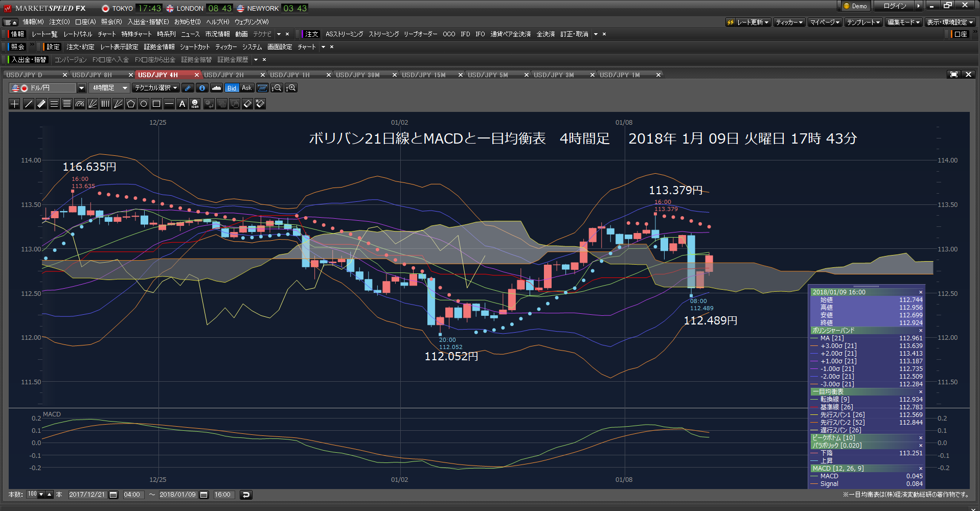The image size is (980, 511).
Task: Open the 注文(O) menu
Action: tap(59, 22)
